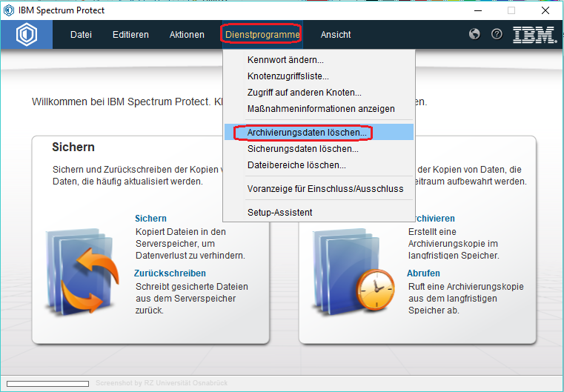564x392 pixels.
Task: Select Archivierungsdaten löschen entry
Action: tap(306, 133)
